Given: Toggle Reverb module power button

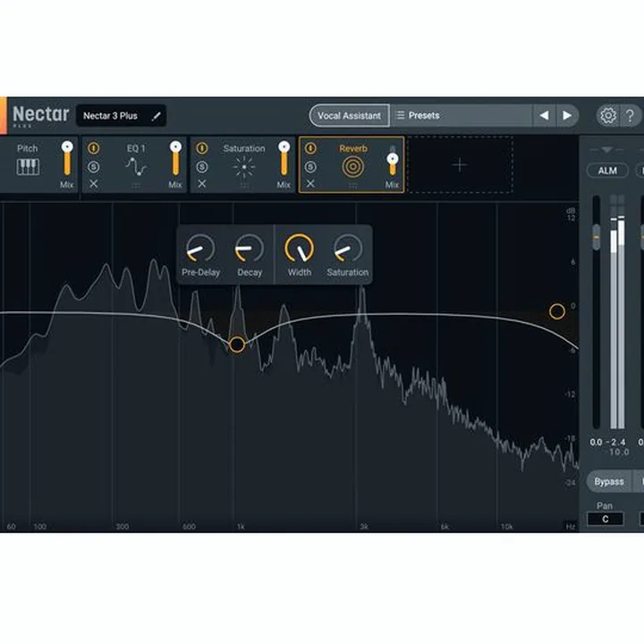Looking at the screenshot, I should click(x=310, y=148).
